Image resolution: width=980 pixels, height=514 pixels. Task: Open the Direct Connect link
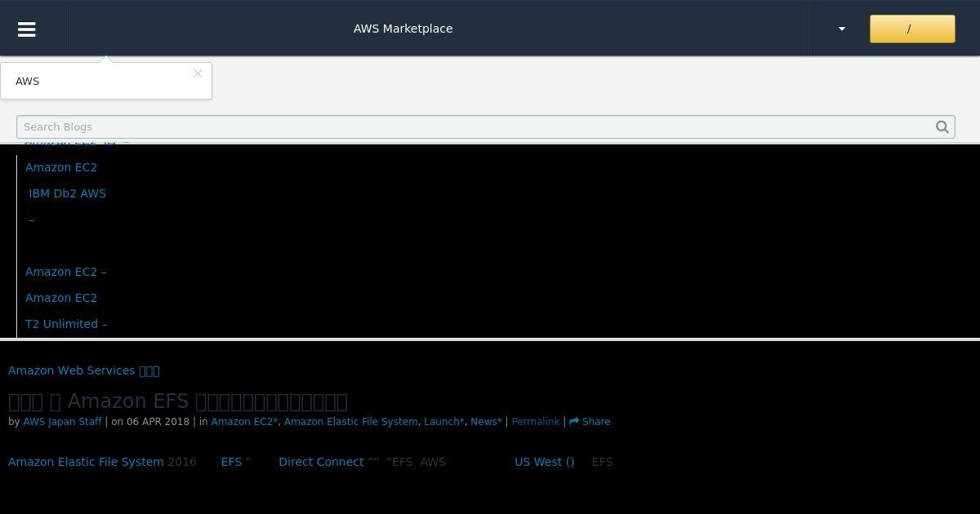pos(321,462)
